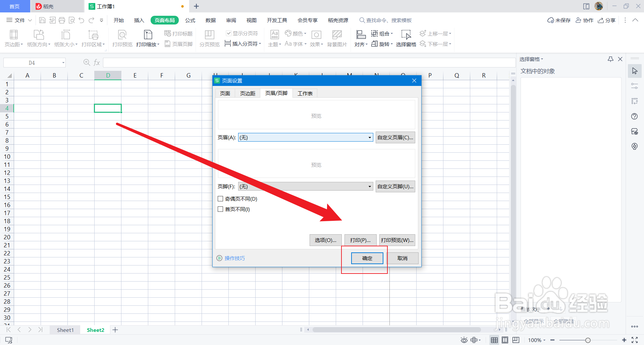The height and width of the screenshot is (345, 644).
Task: Open the 打印缩放 print scaling tool
Action: tap(148, 38)
